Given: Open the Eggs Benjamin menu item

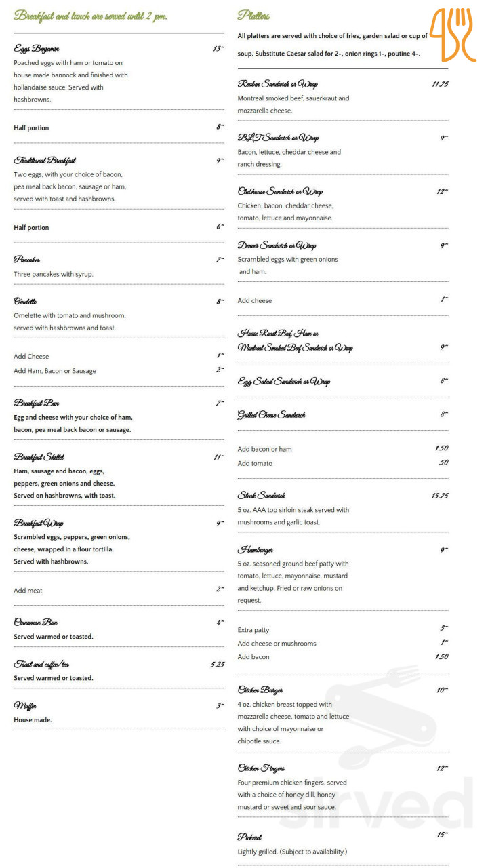Looking at the screenshot, I should (37, 48).
